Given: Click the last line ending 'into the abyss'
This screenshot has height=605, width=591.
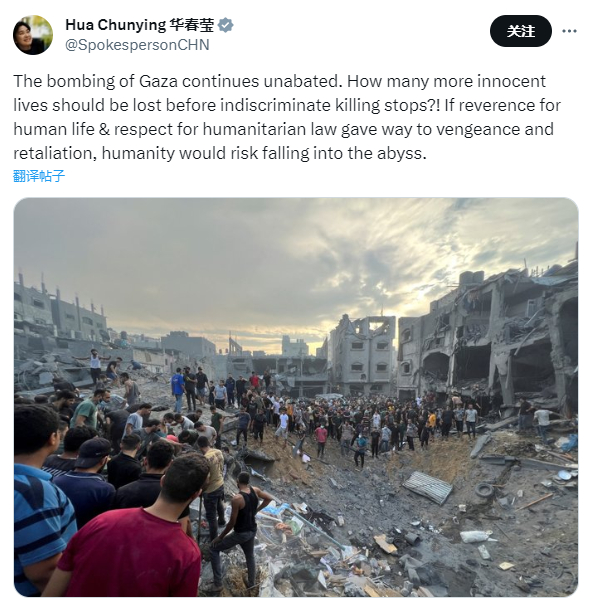Looking at the screenshot, I should pos(220,153).
